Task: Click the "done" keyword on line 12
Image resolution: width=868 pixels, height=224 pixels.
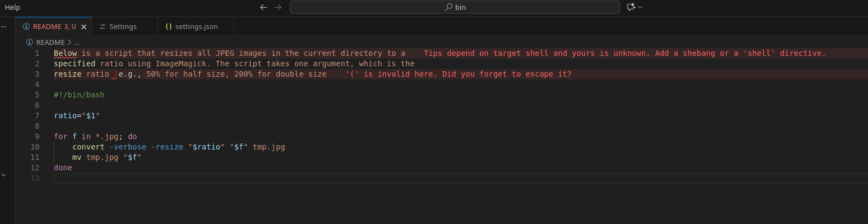Action: [63, 168]
